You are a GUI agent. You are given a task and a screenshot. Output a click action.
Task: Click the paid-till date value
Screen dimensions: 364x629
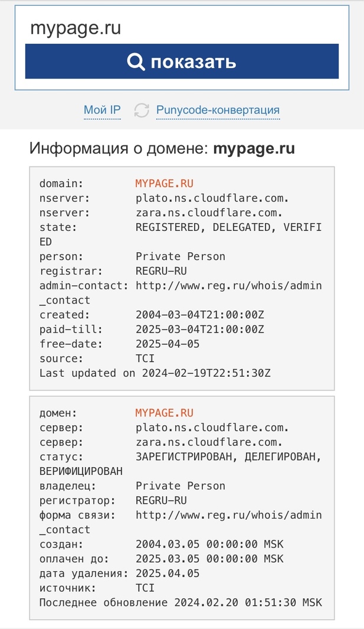tap(199, 330)
